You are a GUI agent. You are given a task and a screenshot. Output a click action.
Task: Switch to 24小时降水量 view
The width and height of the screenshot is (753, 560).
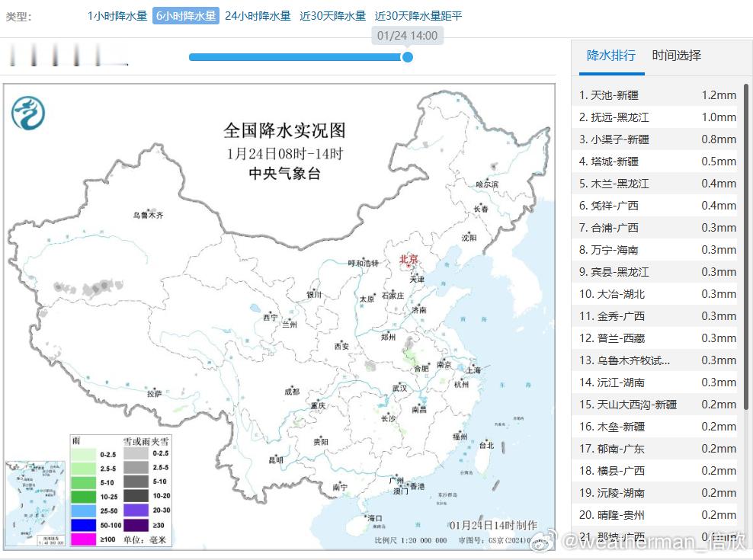258,16
